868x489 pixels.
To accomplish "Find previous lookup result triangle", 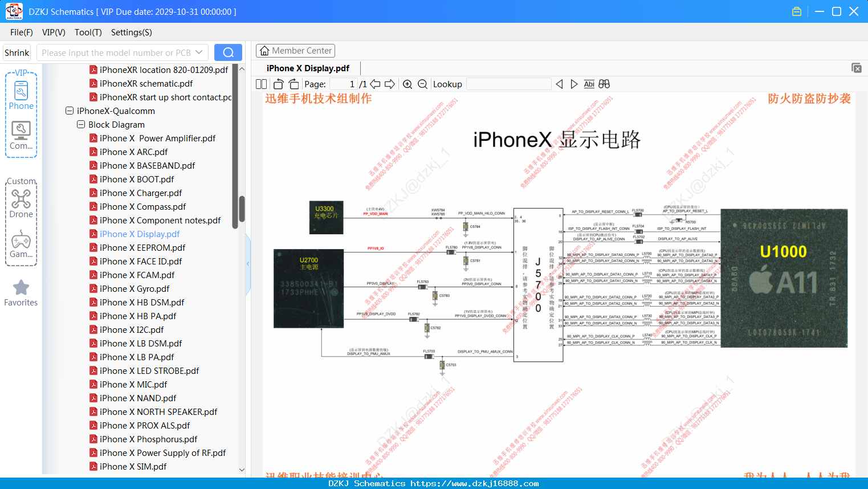I will pyautogui.click(x=559, y=84).
